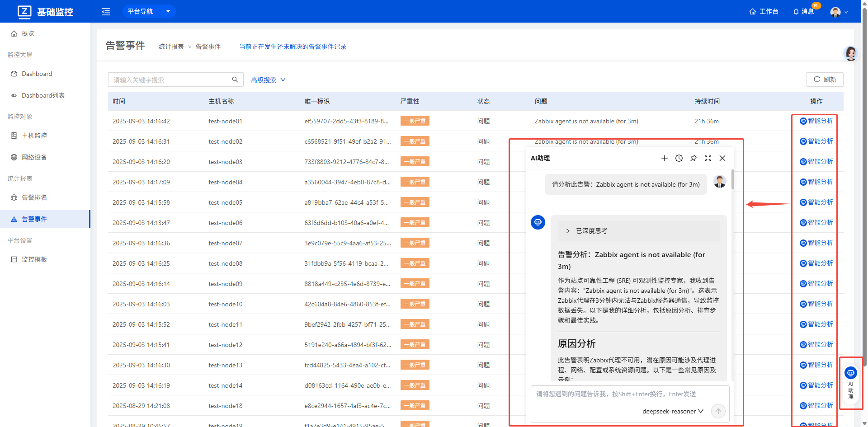Click test-node12 host name

(225, 345)
